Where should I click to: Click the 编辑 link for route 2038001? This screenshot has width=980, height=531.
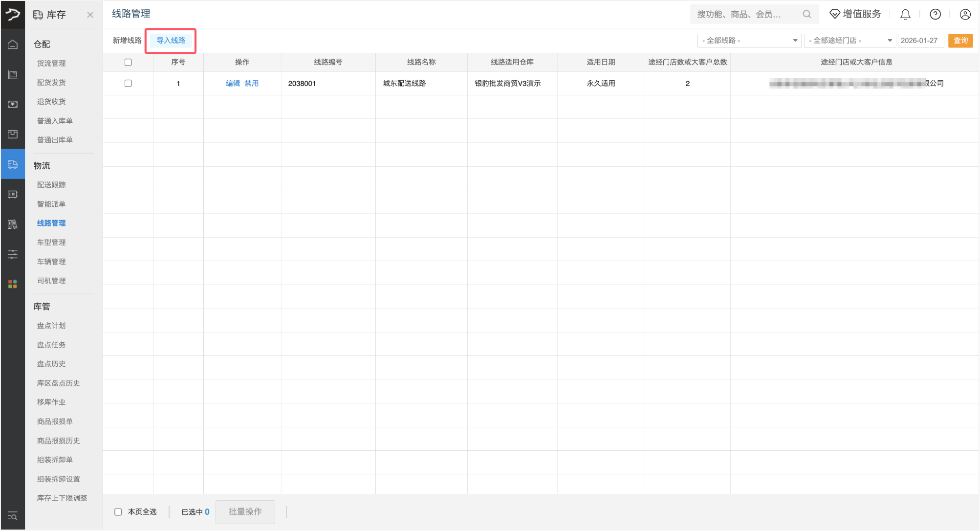pyautogui.click(x=233, y=84)
